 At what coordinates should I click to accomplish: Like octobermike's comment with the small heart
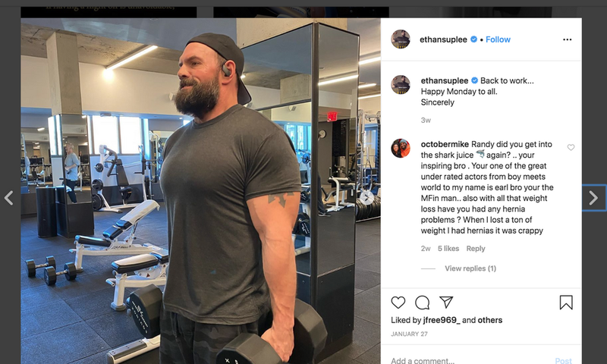click(x=571, y=147)
